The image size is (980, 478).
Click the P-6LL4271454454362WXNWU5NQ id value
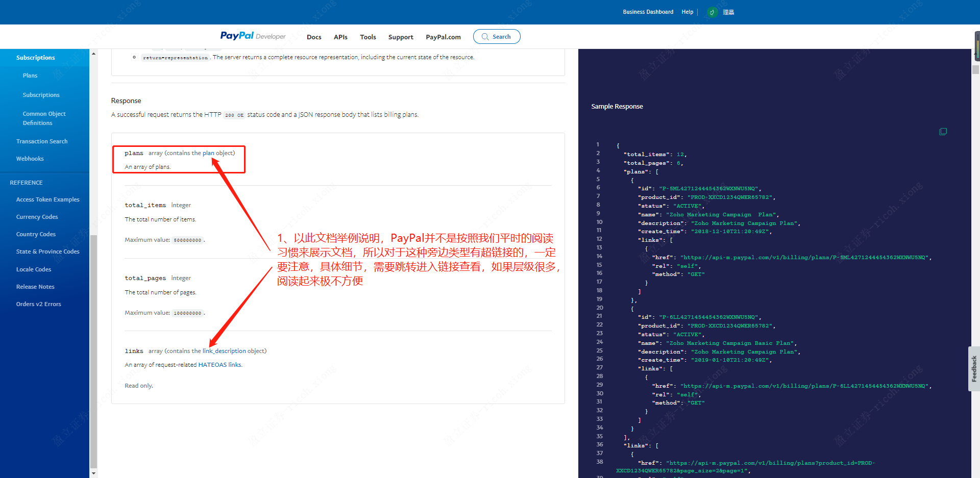(x=708, y=317)
